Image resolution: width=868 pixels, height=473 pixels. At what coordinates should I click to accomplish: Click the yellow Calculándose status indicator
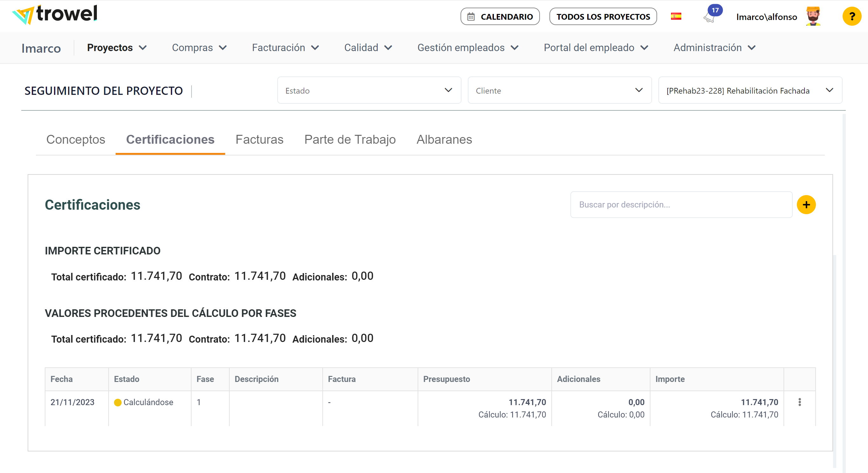tap(118, 403)
